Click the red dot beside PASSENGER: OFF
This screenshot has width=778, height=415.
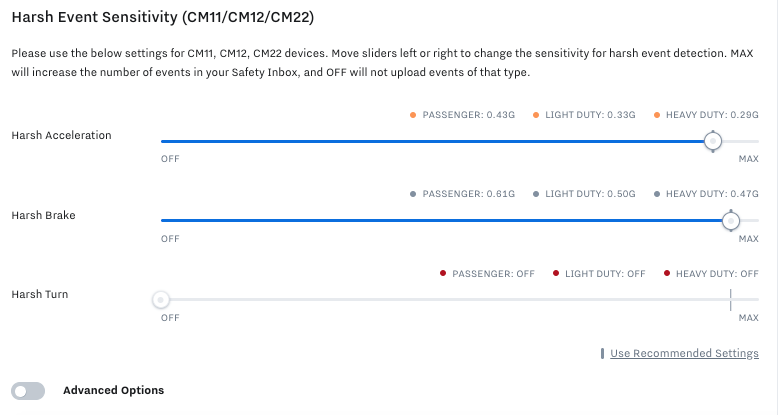[442, 273]
